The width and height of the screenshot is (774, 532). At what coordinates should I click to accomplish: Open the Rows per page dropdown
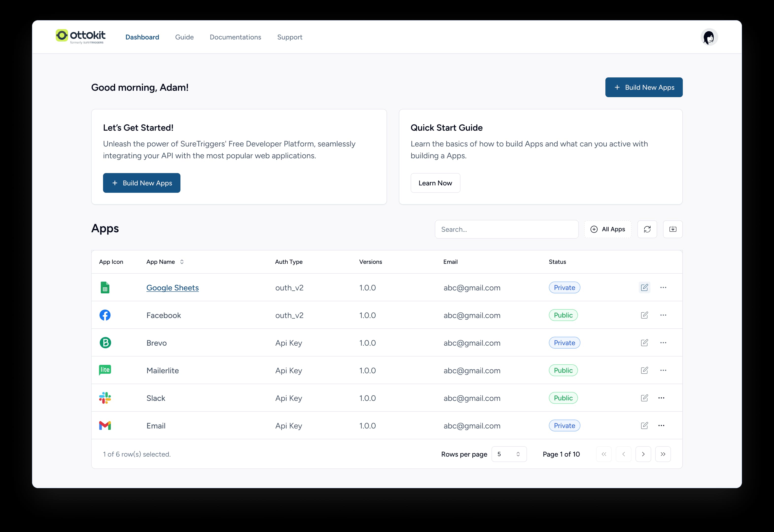pos(509,454)
